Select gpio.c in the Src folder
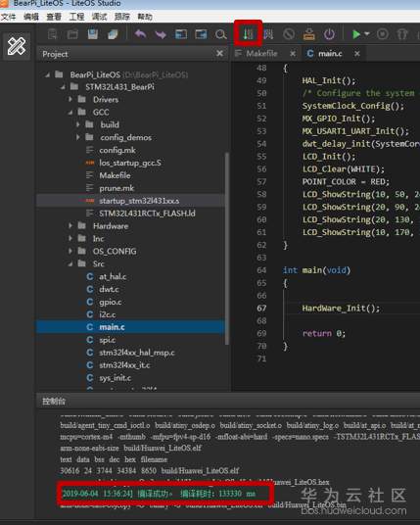This screenshot has width=420, height=525. 111,302
